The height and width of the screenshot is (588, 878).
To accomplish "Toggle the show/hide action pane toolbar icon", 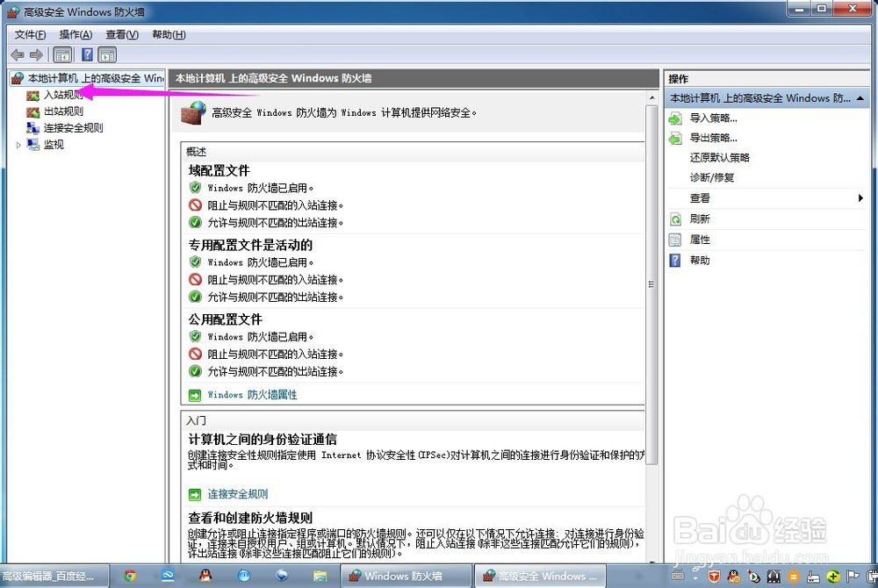I will tap(107, 54).
